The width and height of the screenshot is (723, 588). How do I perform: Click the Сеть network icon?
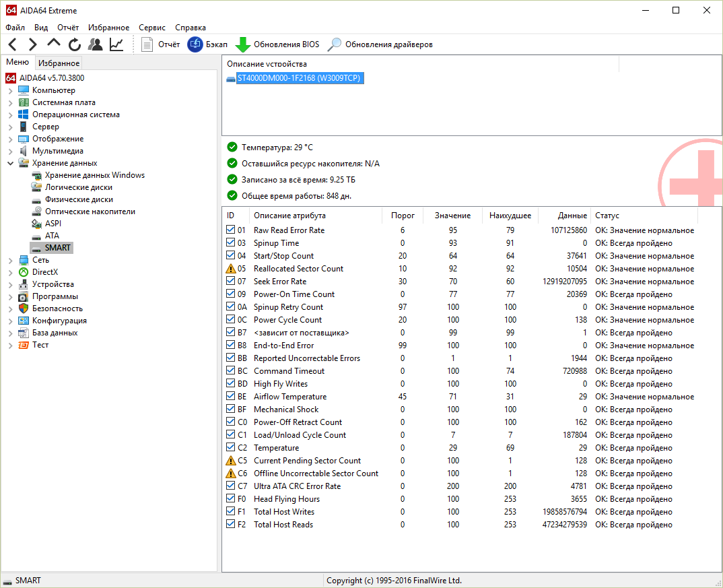[24, 260]
